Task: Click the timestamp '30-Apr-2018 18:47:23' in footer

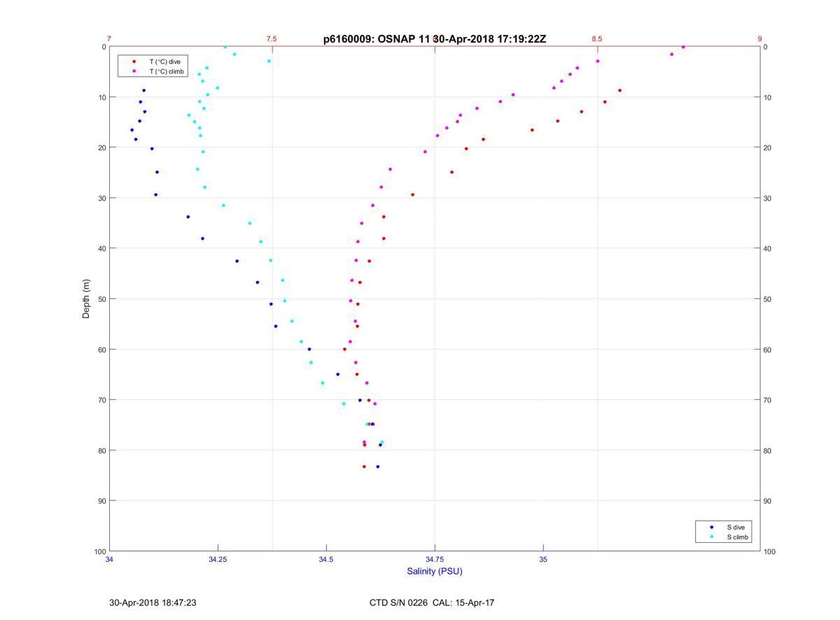Action: pos(153,602)
